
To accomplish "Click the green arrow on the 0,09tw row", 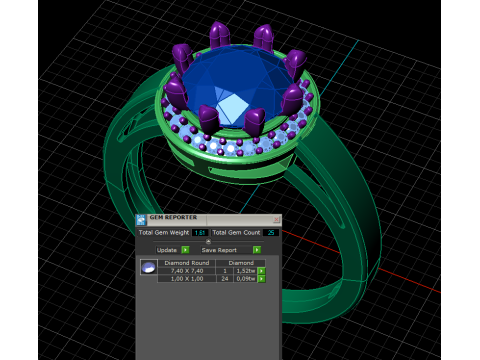I will click(262, 278).
